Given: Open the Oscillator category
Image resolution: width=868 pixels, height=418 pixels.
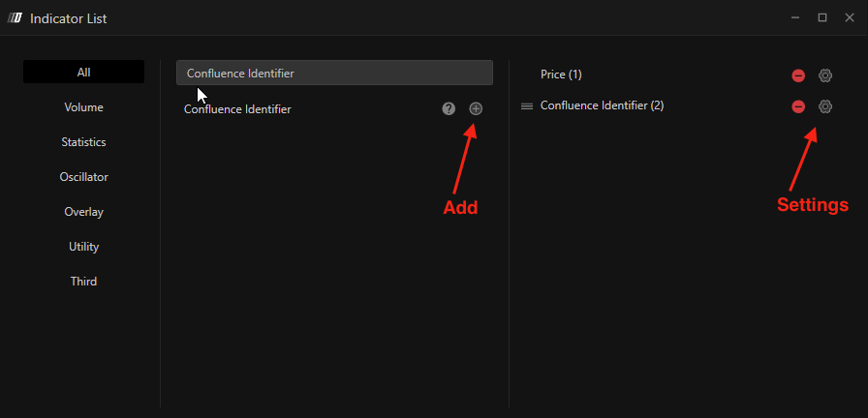Looking at the screenshot, I should tap(84, 177).
